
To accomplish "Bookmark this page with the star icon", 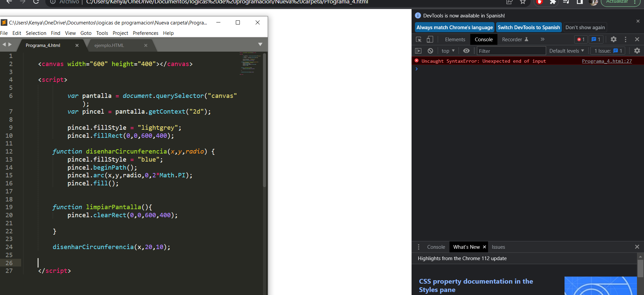I will [x=523, y=2].
